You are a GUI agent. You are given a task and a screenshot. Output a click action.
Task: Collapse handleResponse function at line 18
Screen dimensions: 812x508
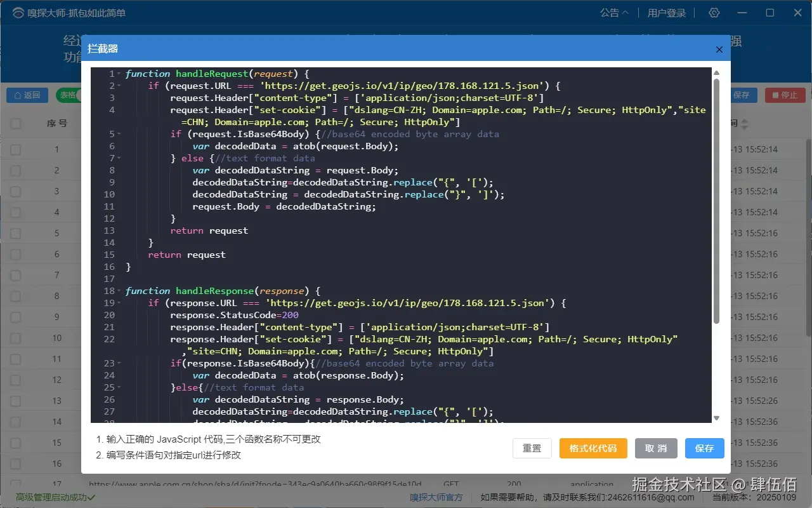119,291
